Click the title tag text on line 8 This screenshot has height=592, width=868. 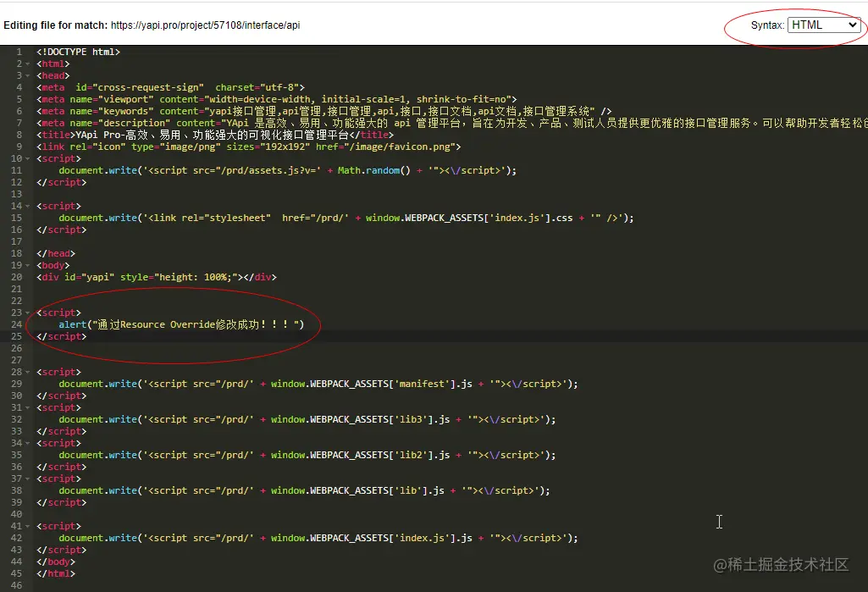215,135
